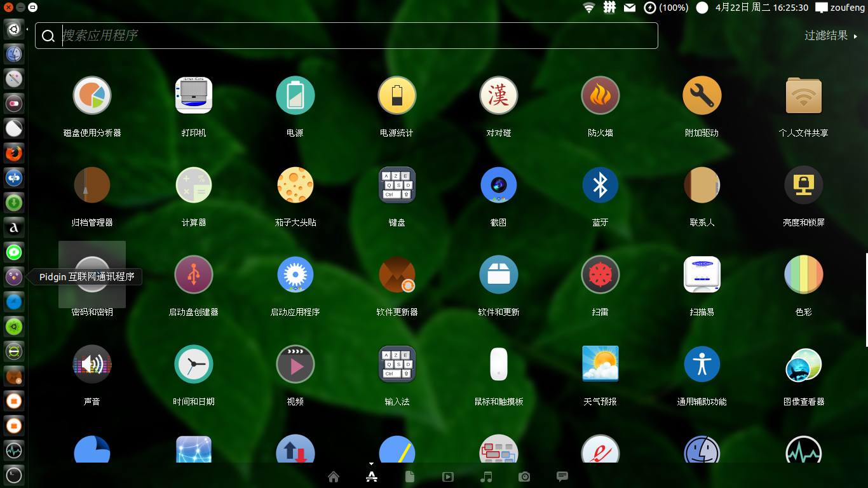Launch the 图像查看器 image viewer

click(x=804, y=364)
